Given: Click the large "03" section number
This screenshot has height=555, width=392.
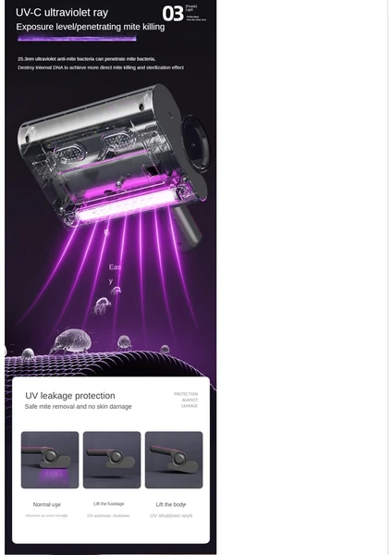Looking at the screenshot, I should click(x=173, y=14).
